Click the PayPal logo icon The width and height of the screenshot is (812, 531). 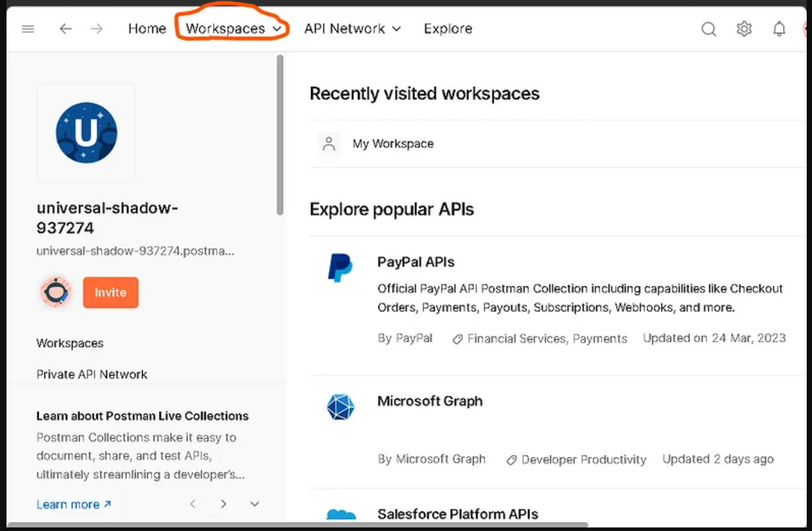click(340, 267)
